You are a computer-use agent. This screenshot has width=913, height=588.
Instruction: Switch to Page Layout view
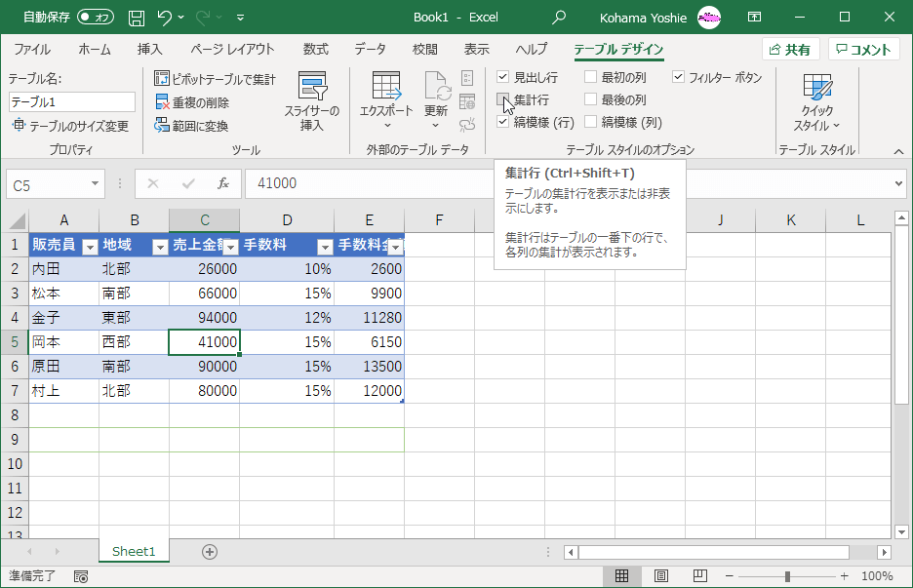point(661,575)
